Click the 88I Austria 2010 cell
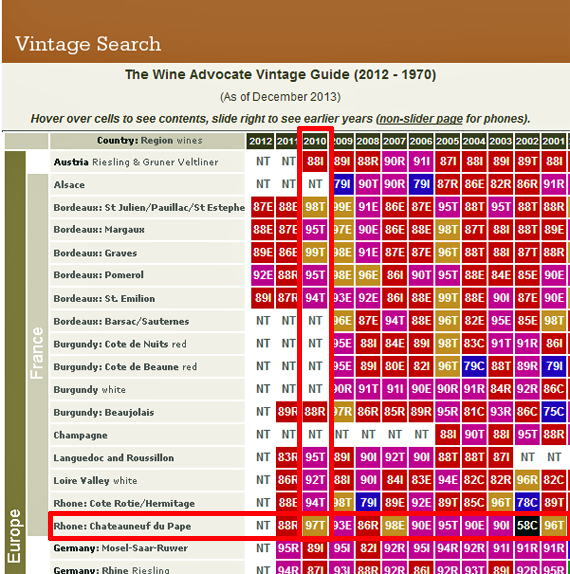This screenshot has width=570, height=574. point(314,161)
